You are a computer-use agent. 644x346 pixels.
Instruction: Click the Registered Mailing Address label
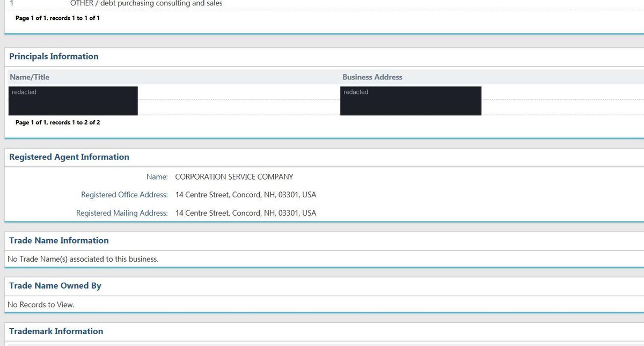(122, 213)
